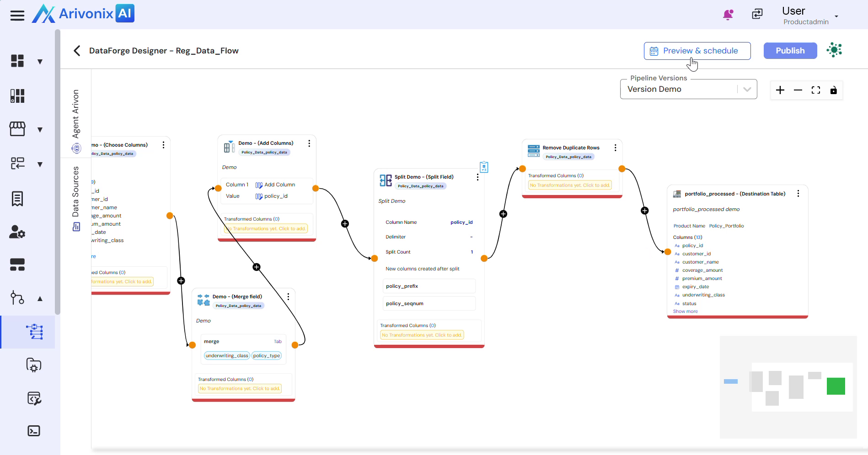The height and width of the screenshot is (455, 868).
Task: Open options menu of Remove Duplicate Rows node
Action: [615, 148]
